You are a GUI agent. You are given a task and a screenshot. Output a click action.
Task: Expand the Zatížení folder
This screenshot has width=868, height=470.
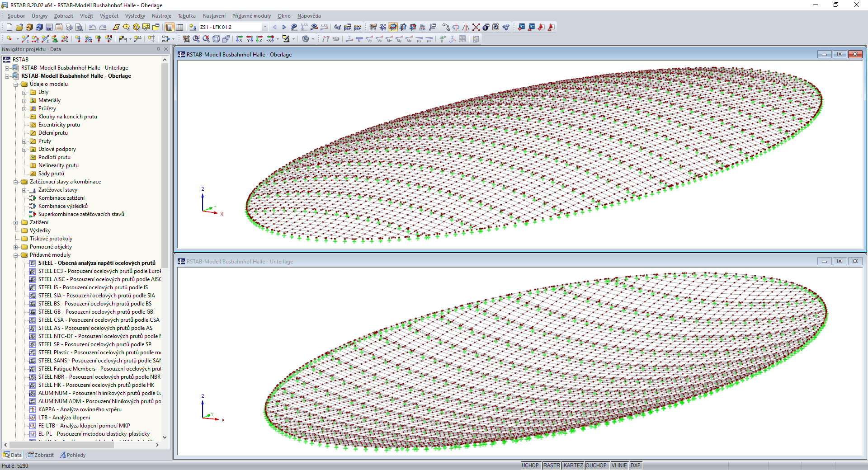[x=16, y=222]
